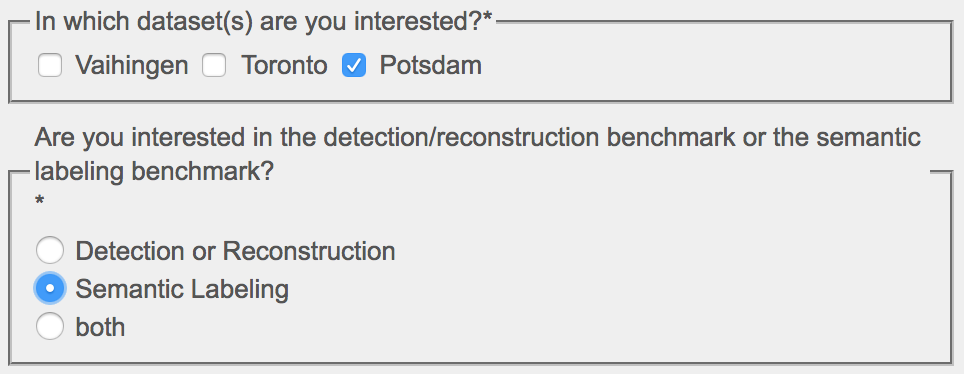Screen dimensions: 964x374
Task: Click the dataset question legend text
Action: click(x=264, y=22)
